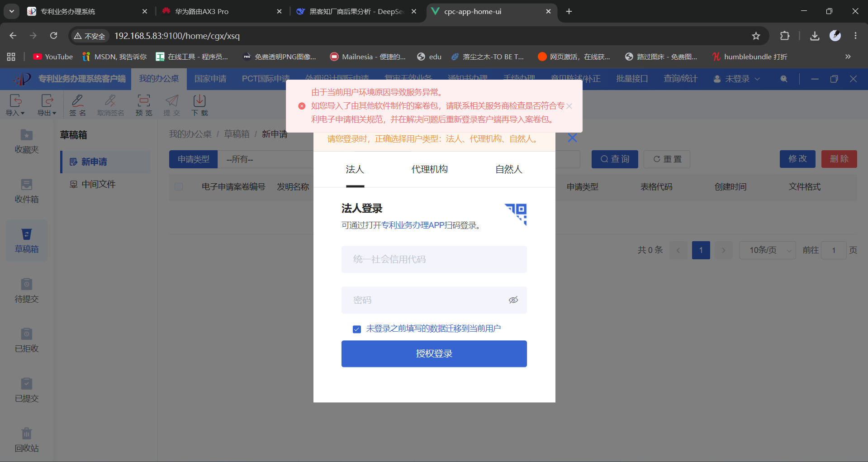Viewport: 868px width, 462px height.
Task: Open the 导出 export toolbar icon
Action: (47, 105)
